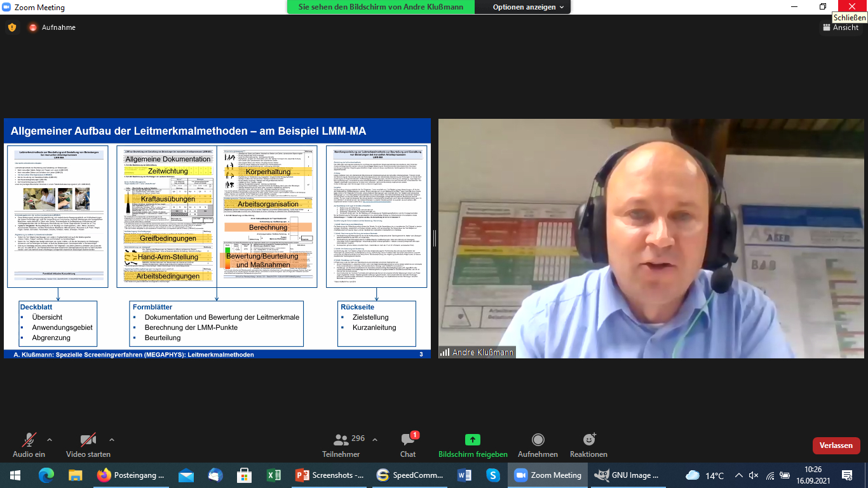Expand video options arrow beside Video starten
Viewport: 868px width, 488px height.
[112, 439]
